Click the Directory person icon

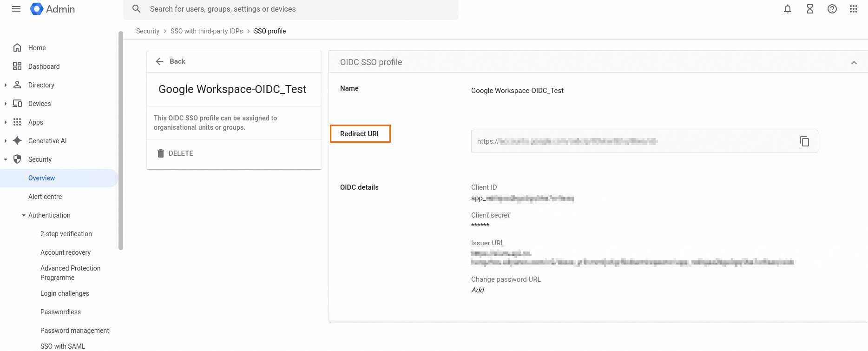[x=17, y=85]
